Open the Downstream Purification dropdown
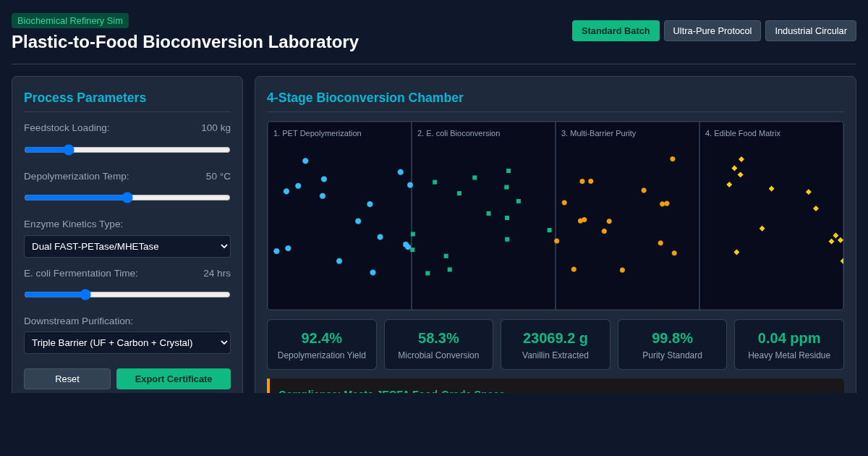Viewport: 868px width, 456px height. click(x=127, y=342)
